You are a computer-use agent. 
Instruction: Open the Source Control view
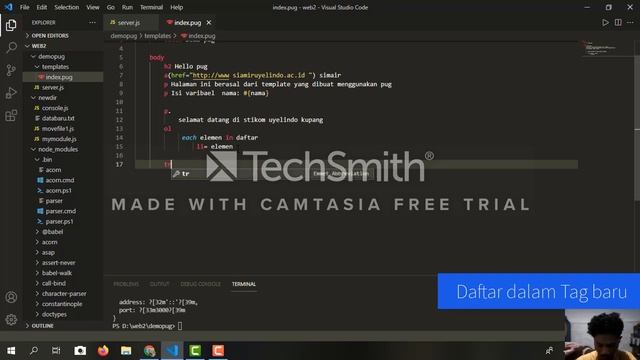(x=11, y=70)
